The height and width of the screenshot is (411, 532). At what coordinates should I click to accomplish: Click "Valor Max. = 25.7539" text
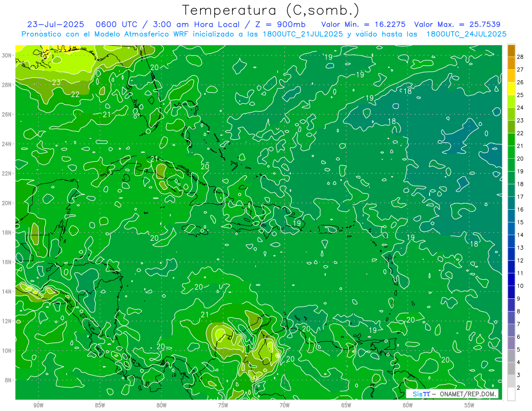point(457,24)
